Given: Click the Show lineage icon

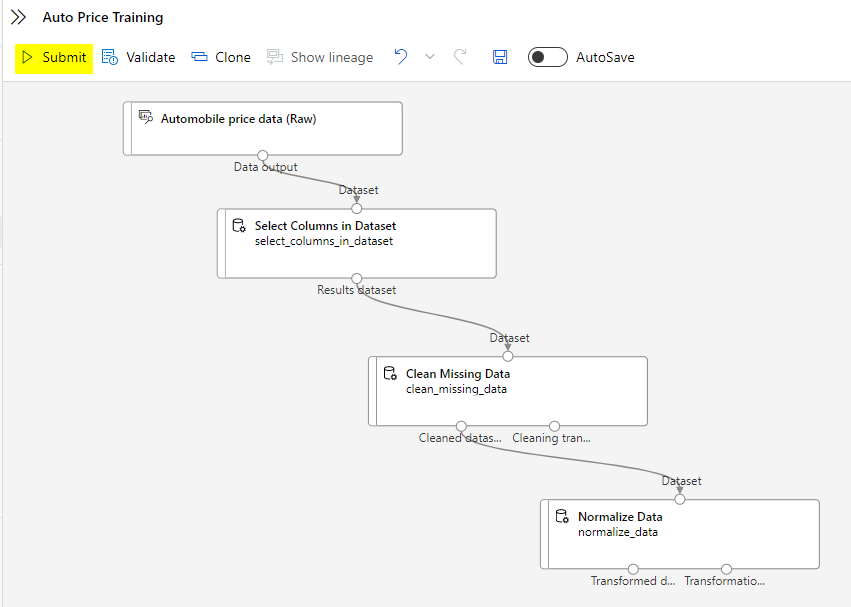Looking at the screenshot, I should click(275, 57).
